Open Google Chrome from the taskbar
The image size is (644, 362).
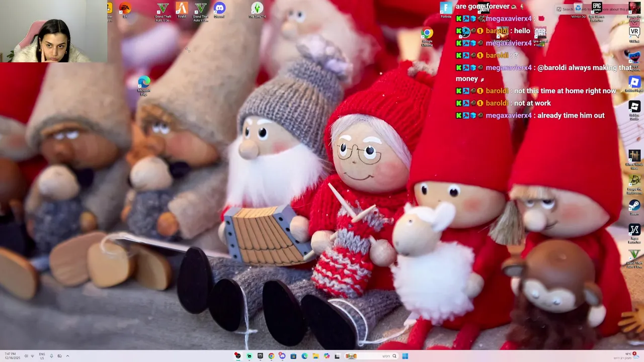pyautogui.click(x=271, y=356)
